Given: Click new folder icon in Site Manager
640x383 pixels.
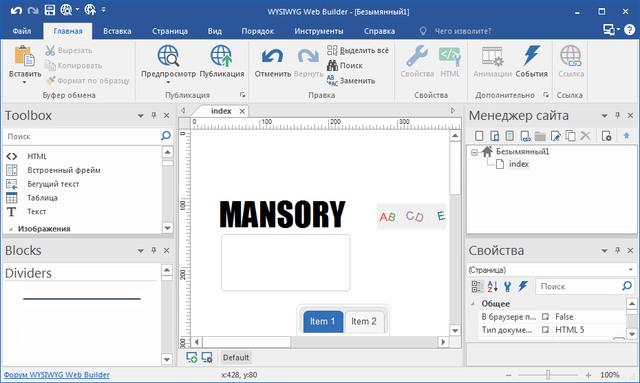Looking at the screenshot, I should (x=540, y=136).
